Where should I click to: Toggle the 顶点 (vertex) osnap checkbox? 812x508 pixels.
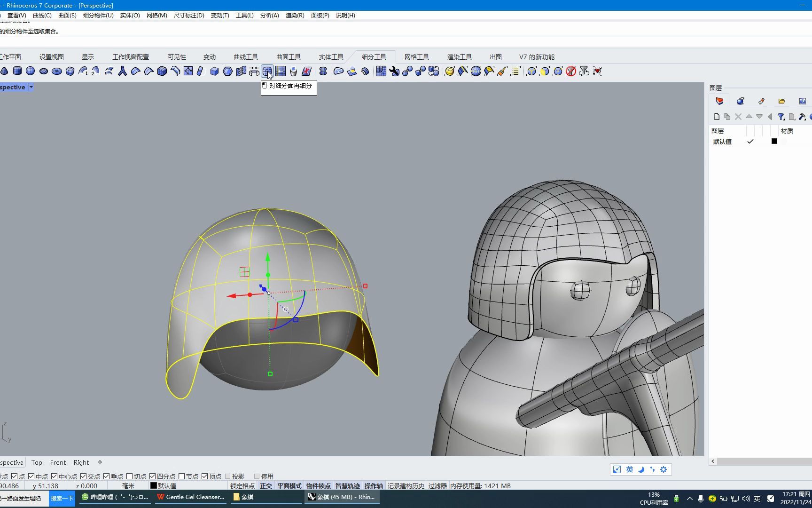click(x=205, y=476)
